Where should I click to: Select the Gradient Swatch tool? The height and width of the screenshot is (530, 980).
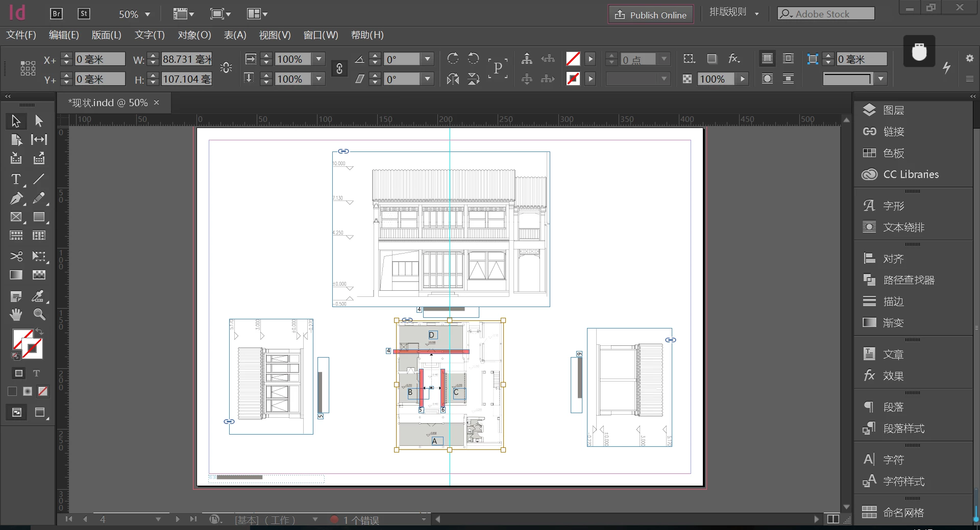(16, 275)
